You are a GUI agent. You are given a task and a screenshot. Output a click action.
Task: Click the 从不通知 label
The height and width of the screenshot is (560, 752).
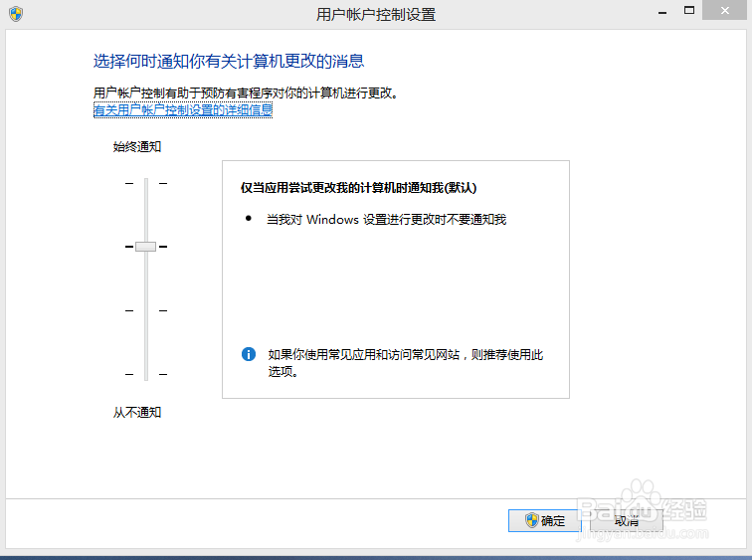137,413
